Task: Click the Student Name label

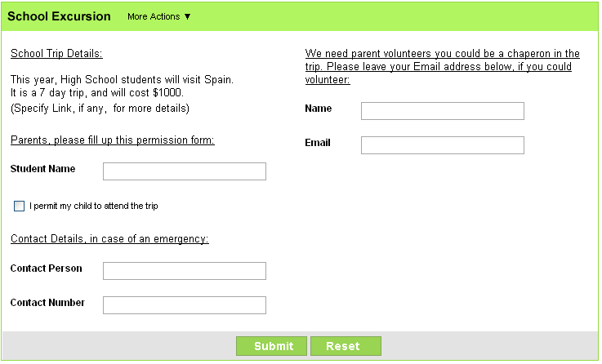Action: (42, 169)
